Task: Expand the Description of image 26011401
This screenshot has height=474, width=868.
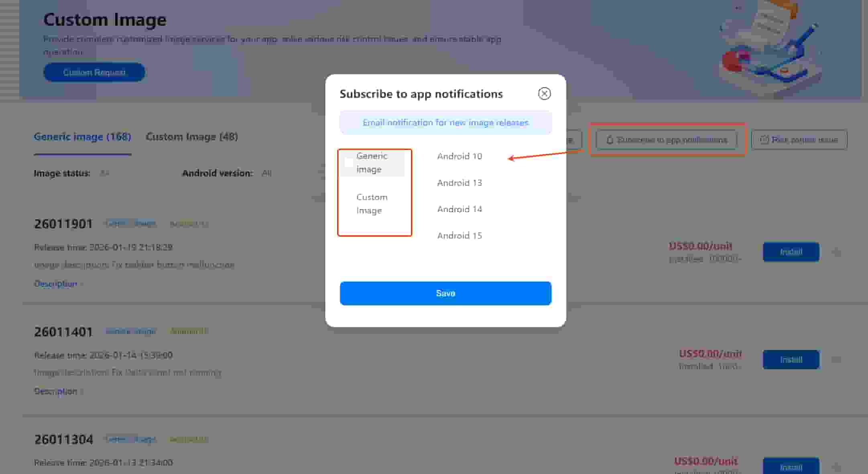Action: (58, 391)
